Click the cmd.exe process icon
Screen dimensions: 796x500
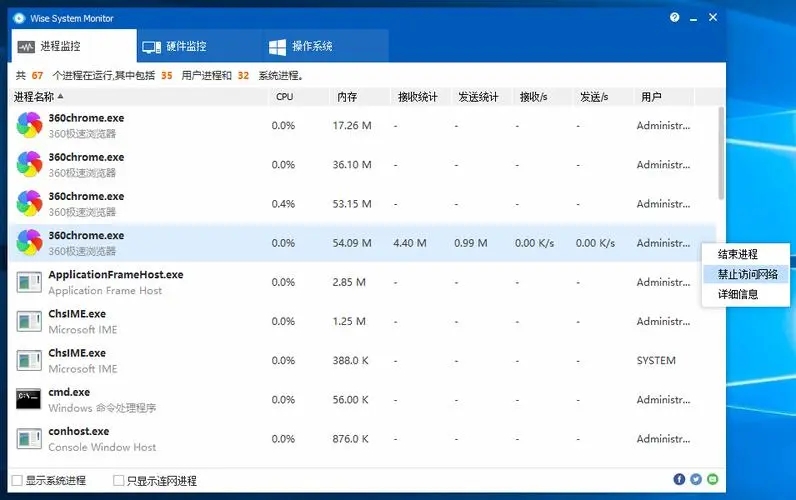coord(29,400)
